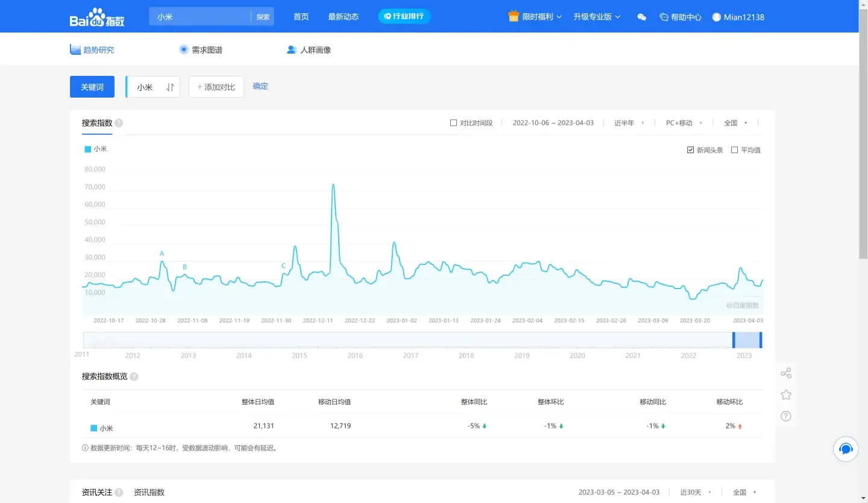Click news headline marker A on chart

pyautogui.click(x=162, y=254)
